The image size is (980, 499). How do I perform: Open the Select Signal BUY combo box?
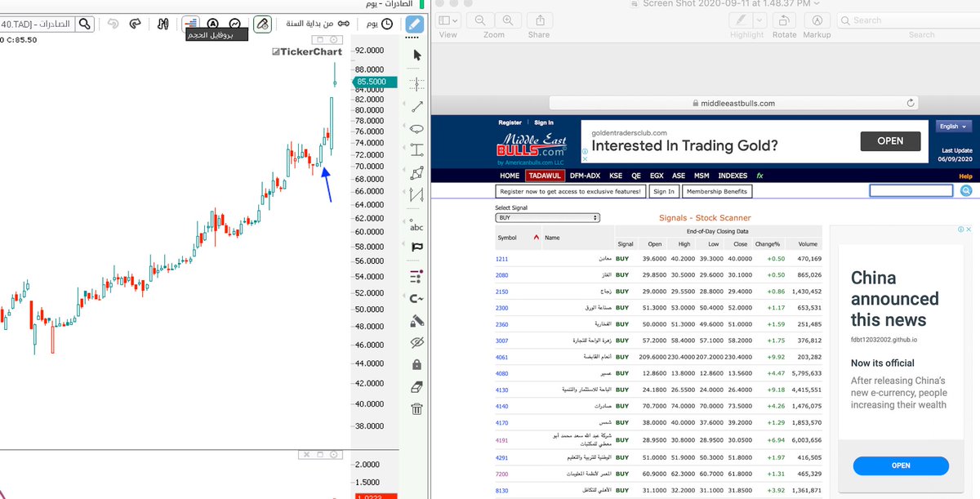[547, 218]
